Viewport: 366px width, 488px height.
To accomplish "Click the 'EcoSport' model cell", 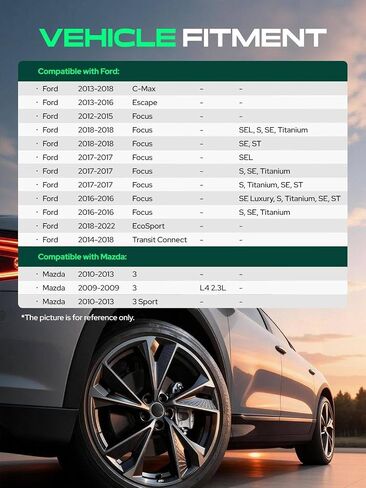I will tap(148, 226).
